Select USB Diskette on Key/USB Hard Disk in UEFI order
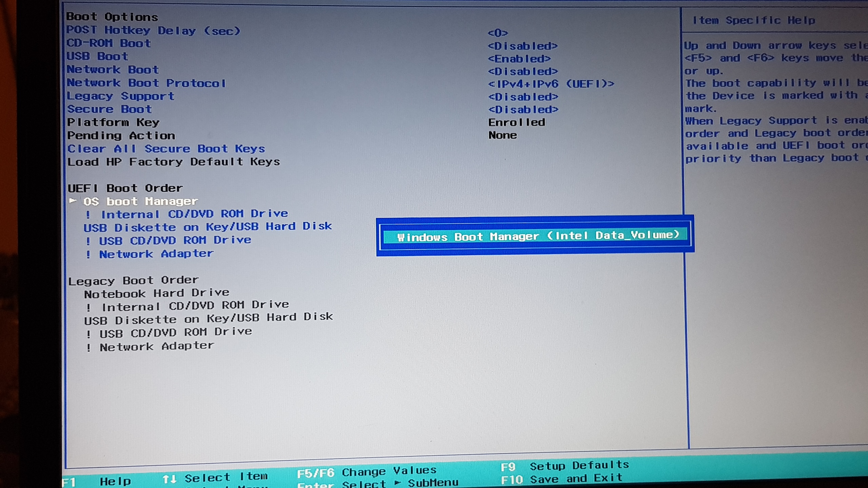This screenshot has width=868, height=488. [x=208, y=227]
